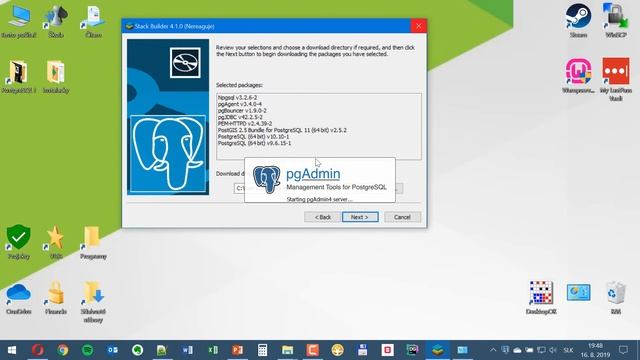Launch Opera from the taskbar

[x=38, y=350]
